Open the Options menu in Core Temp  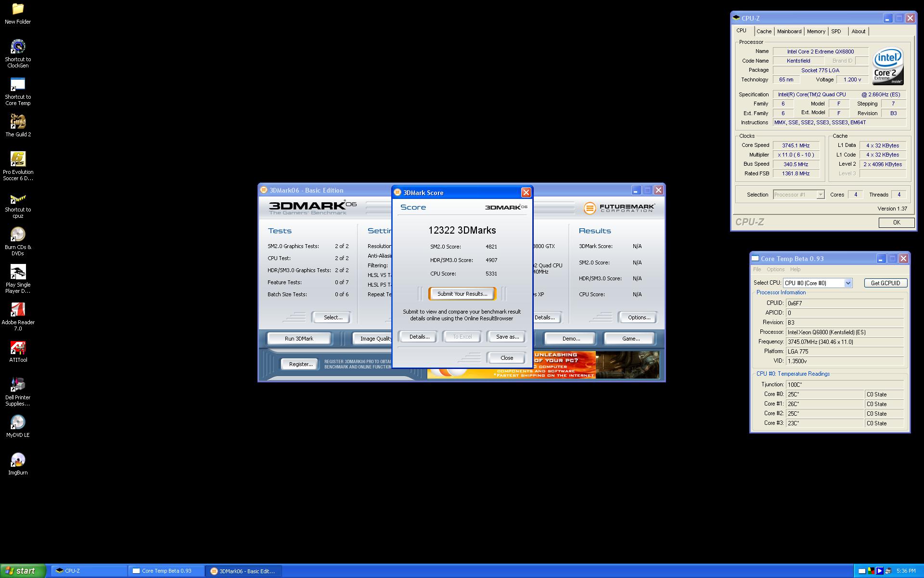pos(775,270)
